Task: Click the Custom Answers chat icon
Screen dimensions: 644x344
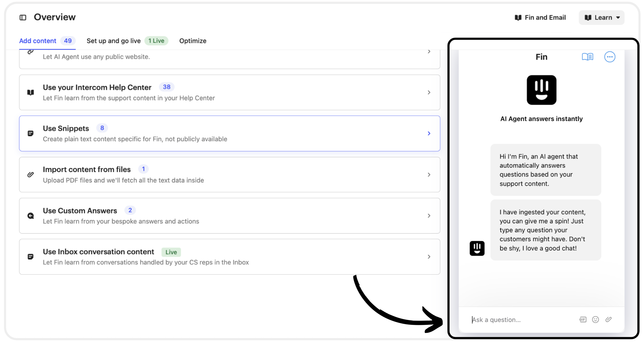Action: 31,216
